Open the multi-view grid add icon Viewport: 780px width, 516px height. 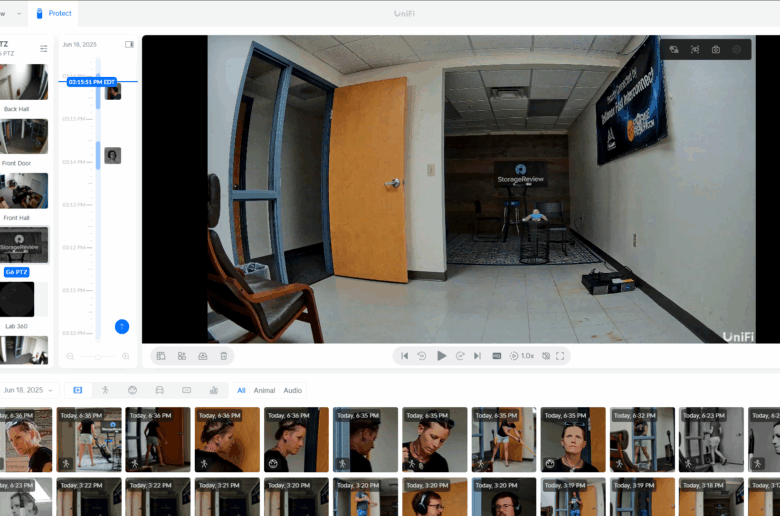tap(182, 356)
